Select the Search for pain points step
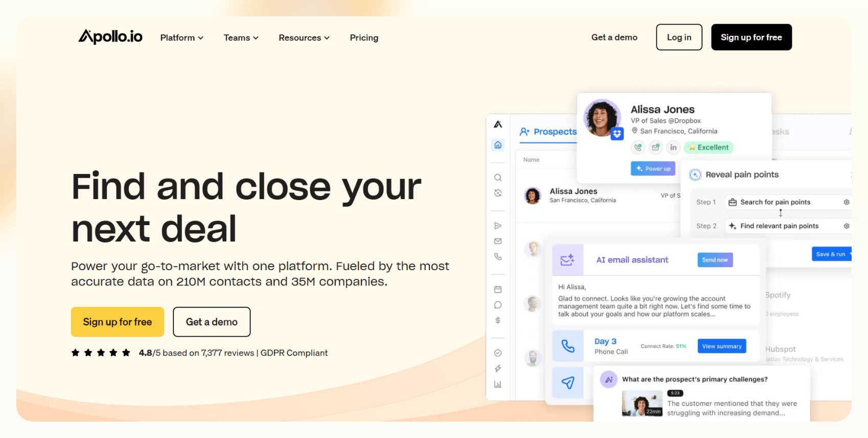The height and width of the screenshot is (438, 868). 787,202
